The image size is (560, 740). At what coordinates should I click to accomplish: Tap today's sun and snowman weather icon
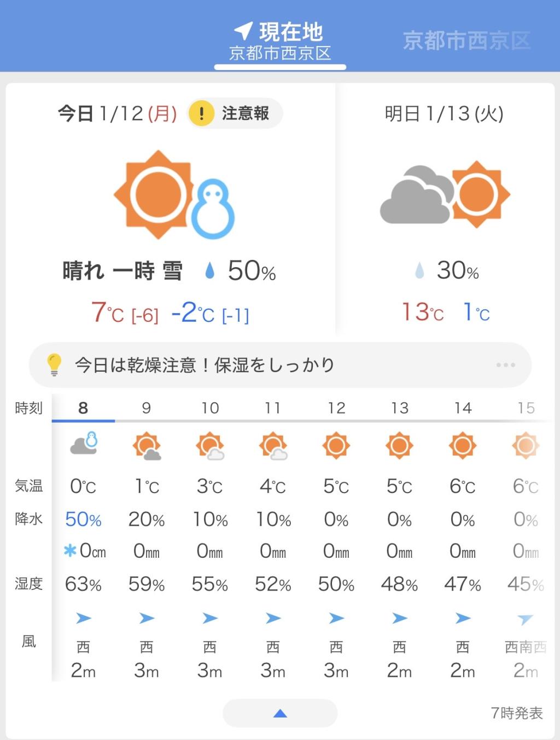tap(174, 195)
